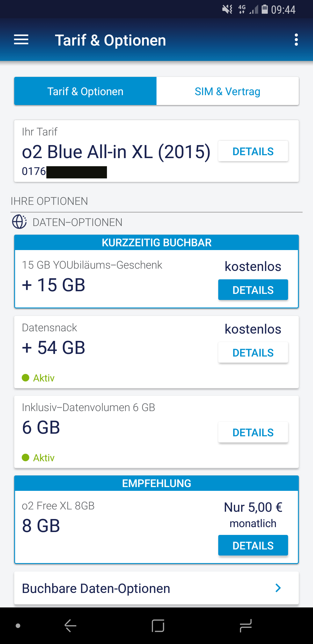
Task: Open details for o2 Blue All-in XL tariff
Action: [253, 151]
